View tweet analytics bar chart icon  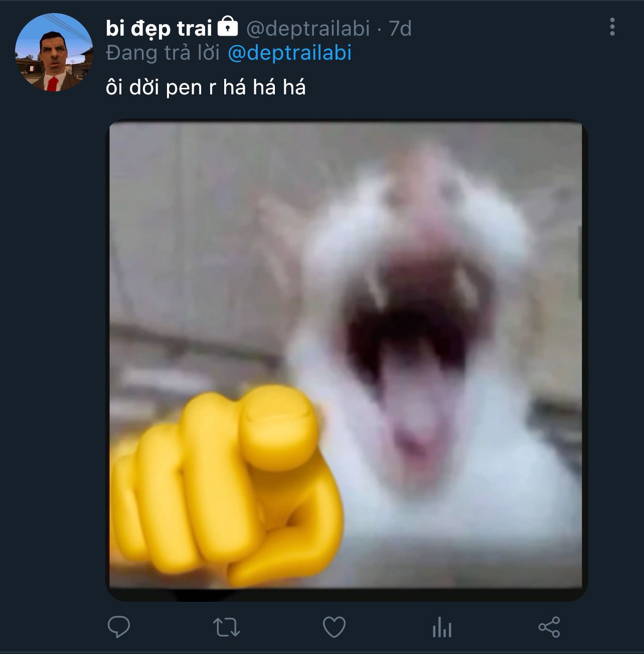(442, 628)
